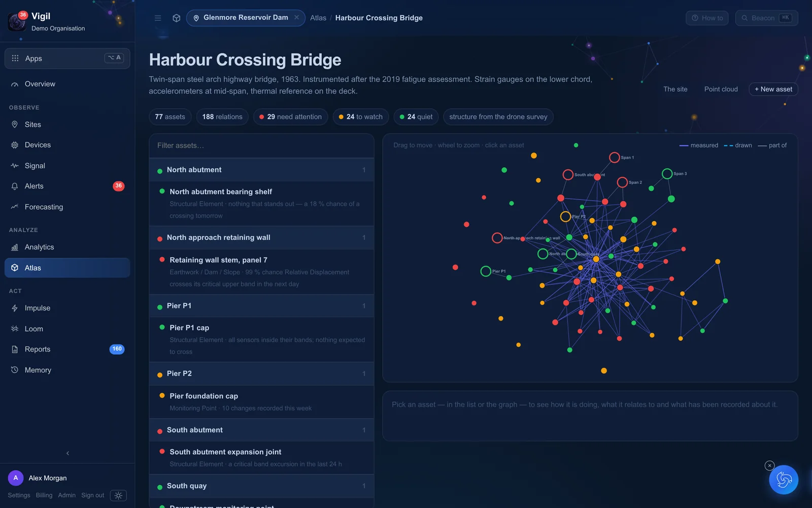Collapse the North approach retaining wall group

(x=261, y=238)
